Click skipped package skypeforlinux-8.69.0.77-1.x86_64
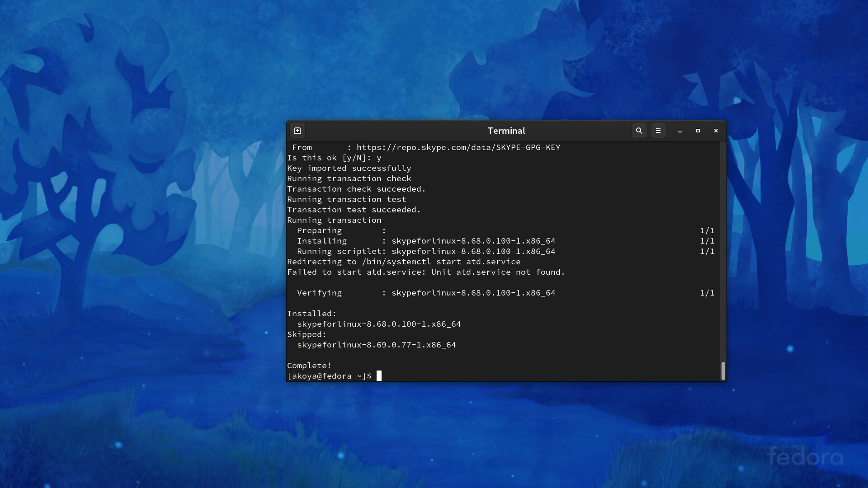 pyautogui.click(x=376, y=345)
